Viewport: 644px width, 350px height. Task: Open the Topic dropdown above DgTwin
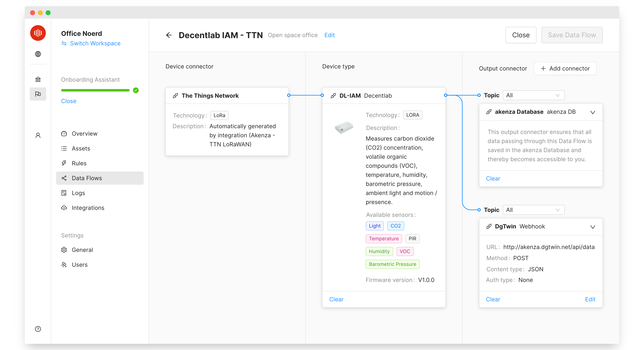[x=534, y=210]
